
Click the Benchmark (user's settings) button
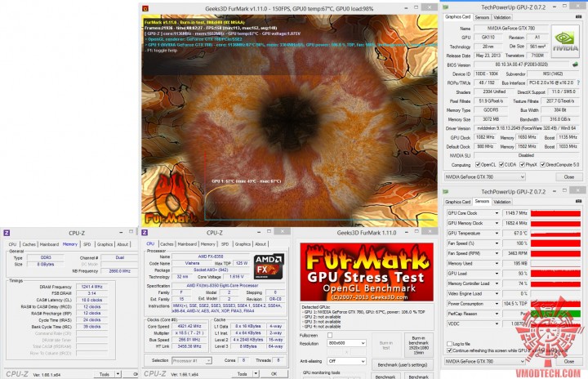tap(403, 365)
